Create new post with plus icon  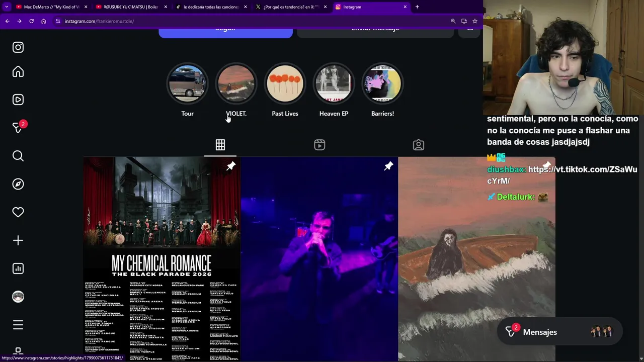tap(18, 240)
